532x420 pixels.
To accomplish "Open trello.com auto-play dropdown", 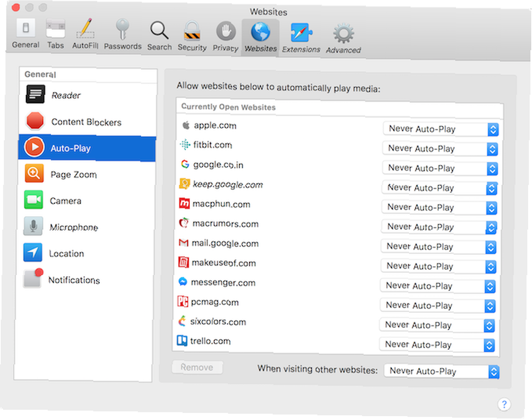I will pos(437,345).
